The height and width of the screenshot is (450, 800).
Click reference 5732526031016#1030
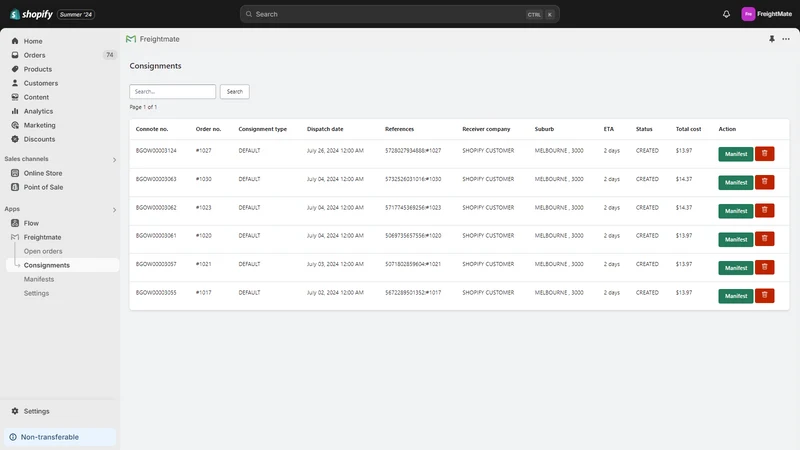pos(413,179)
